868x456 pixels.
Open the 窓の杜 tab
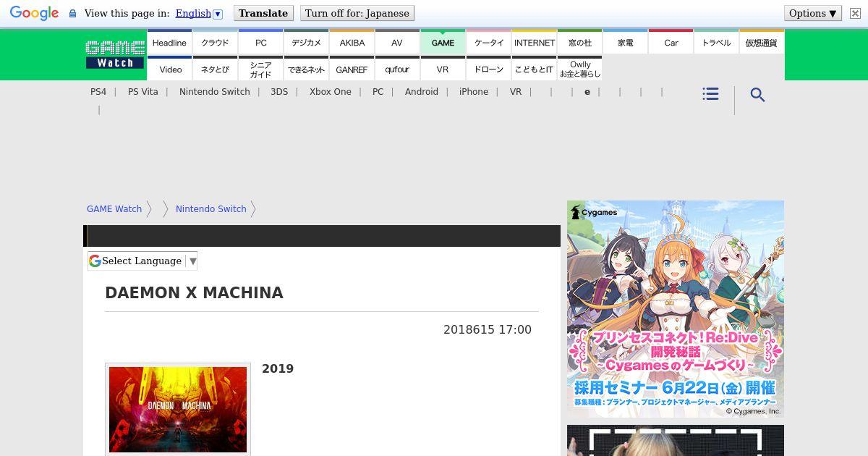point(579,43)
